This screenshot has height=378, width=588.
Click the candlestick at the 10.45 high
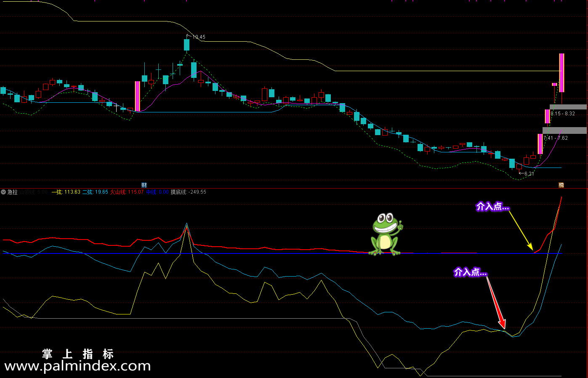tap(186, 44)
